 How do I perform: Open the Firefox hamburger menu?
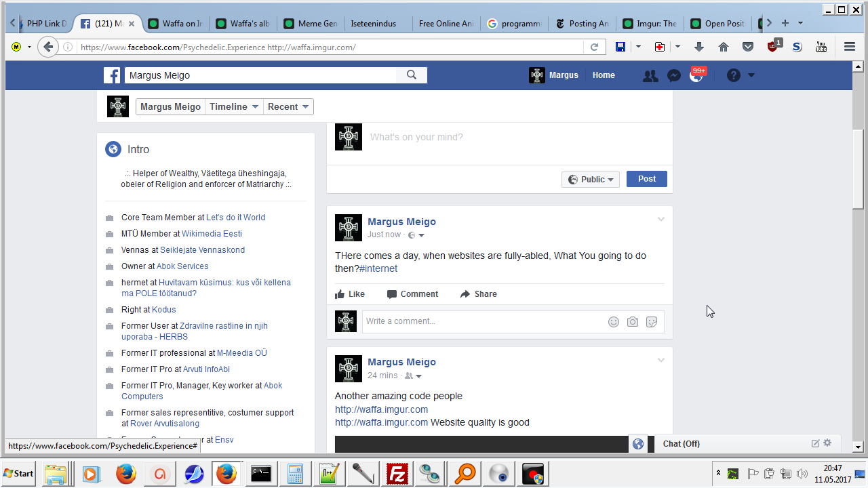(850, 47)
